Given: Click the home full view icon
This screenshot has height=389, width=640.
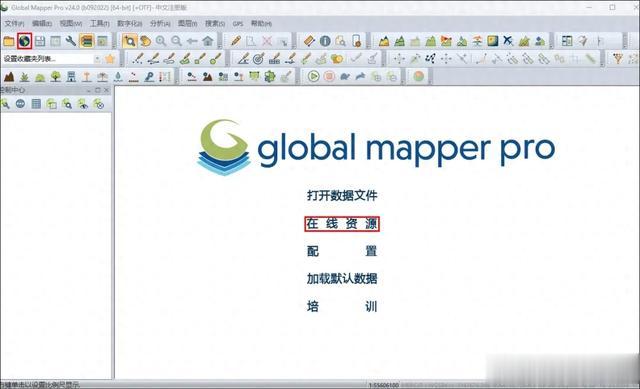Looking at the screenshot, I should [x=208, y=41].
